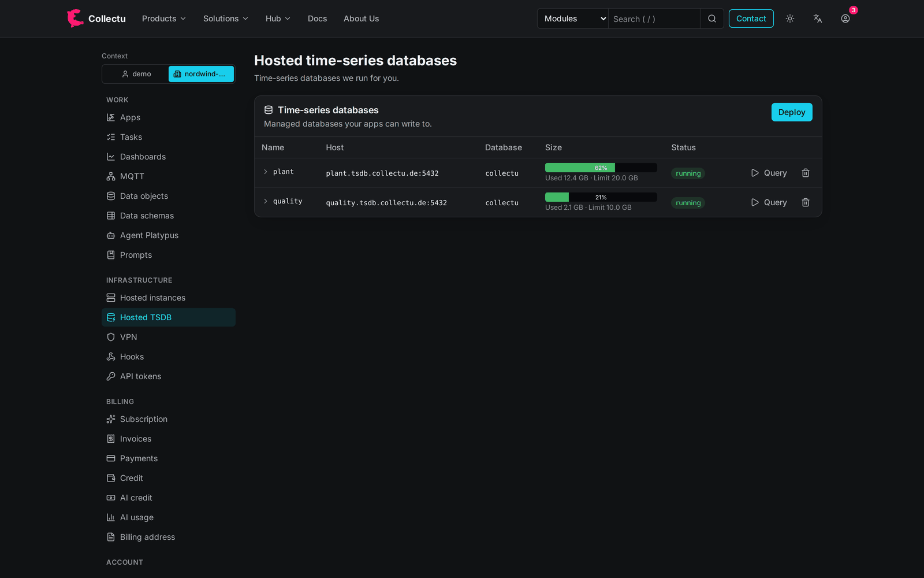
Task: Click the Invoices receipt icon
Action: [111, 439]
